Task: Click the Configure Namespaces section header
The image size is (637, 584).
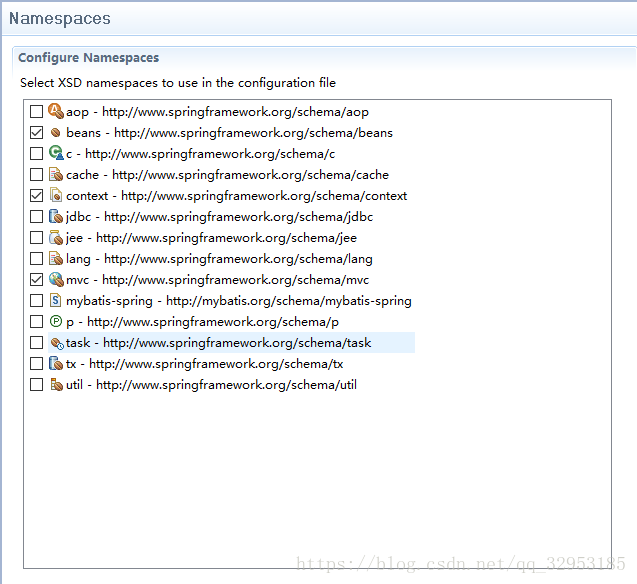Action: [x=89, y=58]
